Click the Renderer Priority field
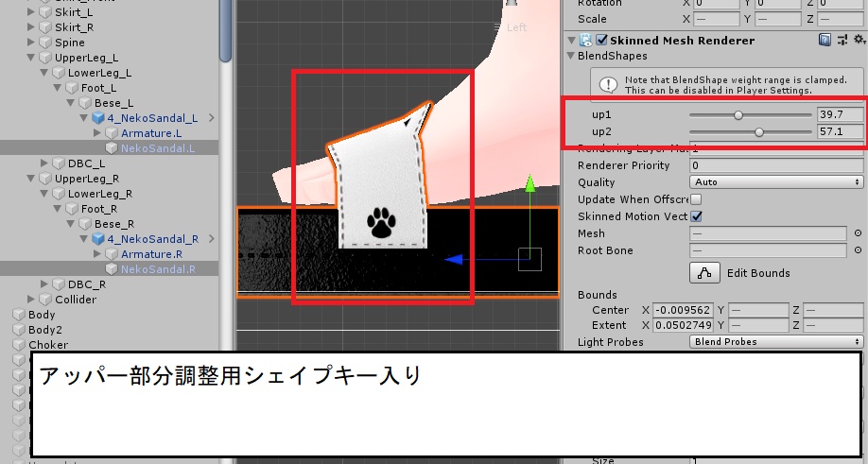868x464 pixels. pos(776,165)
